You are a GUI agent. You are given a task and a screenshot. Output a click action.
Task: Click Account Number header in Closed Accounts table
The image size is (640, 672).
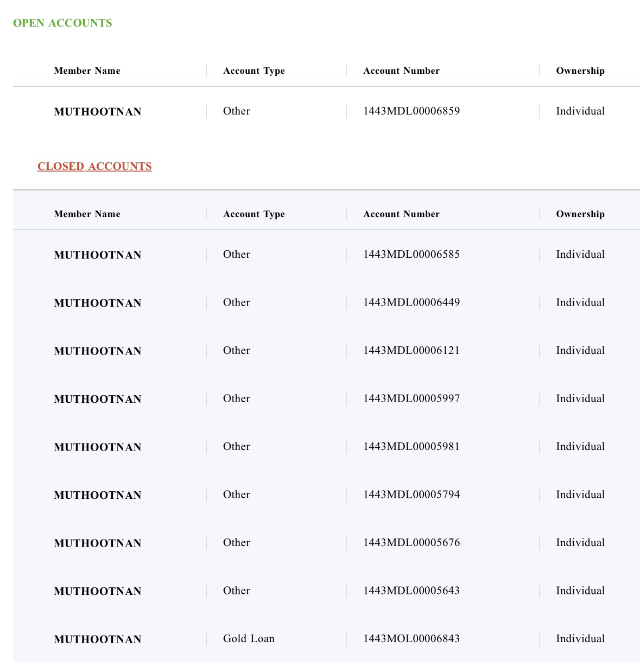coord(401,214)
